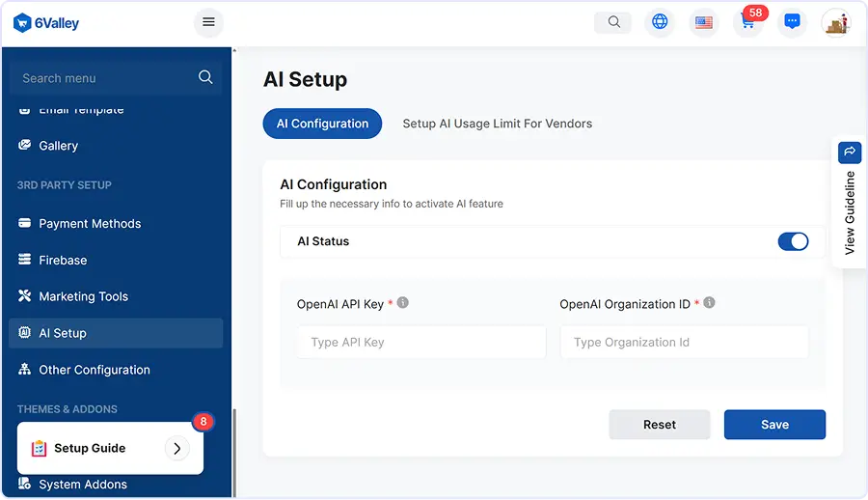The height and width of the screenshot is (500, 868).
Task: Click the AI Setup chip icon
Action: pyautogui.click(x=24, y=333)
